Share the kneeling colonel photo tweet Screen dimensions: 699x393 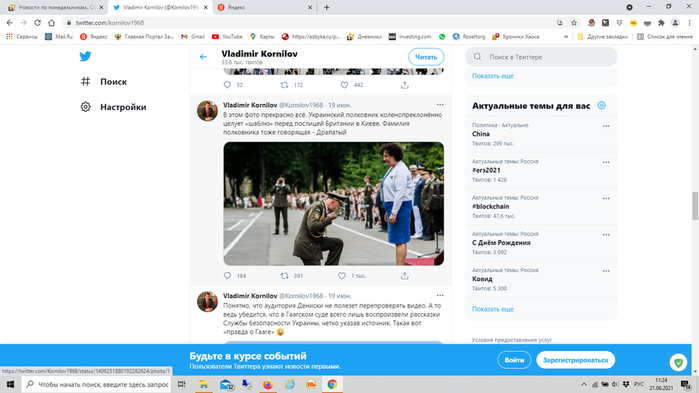pos(404,276)
